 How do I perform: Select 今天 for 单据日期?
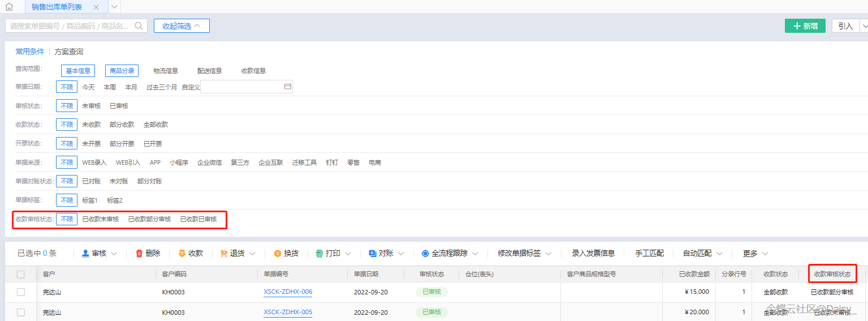(89, 87)
